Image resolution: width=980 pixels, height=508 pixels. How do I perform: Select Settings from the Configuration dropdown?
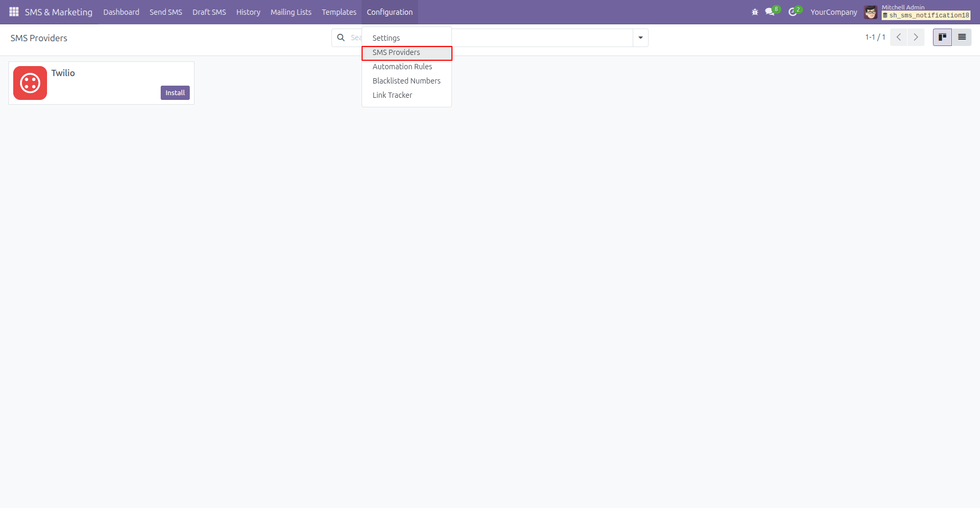[406, 38]
